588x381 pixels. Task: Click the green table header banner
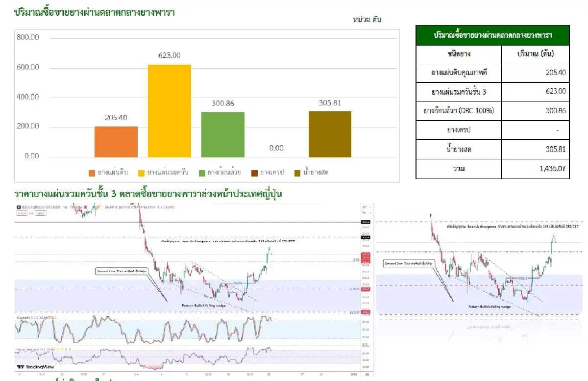[x=492, y=35]
